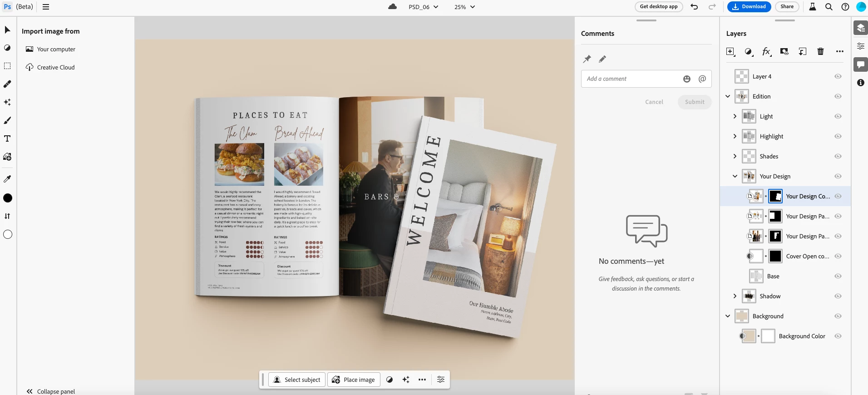Hide the Edition group visibility

[838, 96]
